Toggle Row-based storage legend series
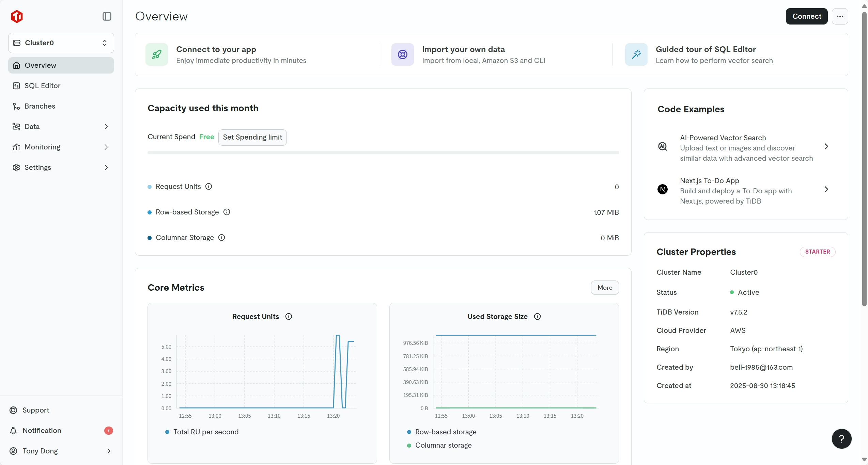868x465 pixels. (441, 432)
